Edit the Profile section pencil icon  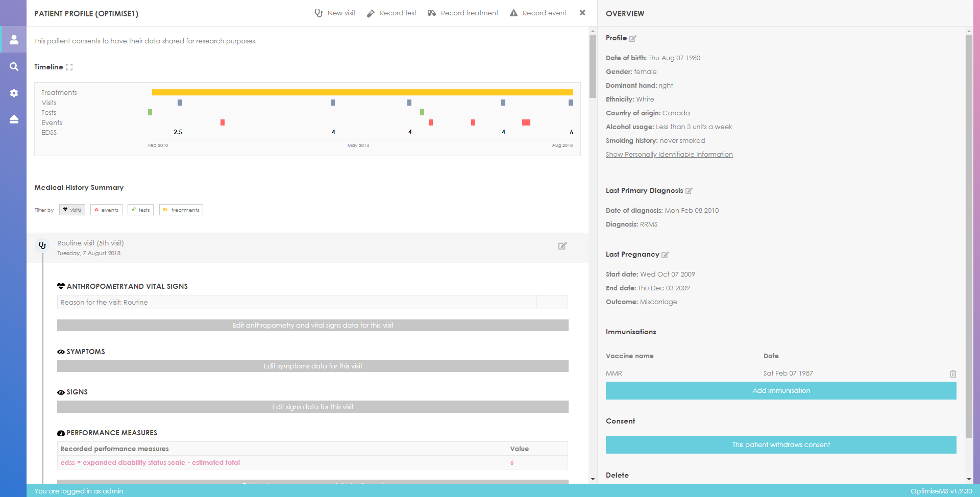633,39
